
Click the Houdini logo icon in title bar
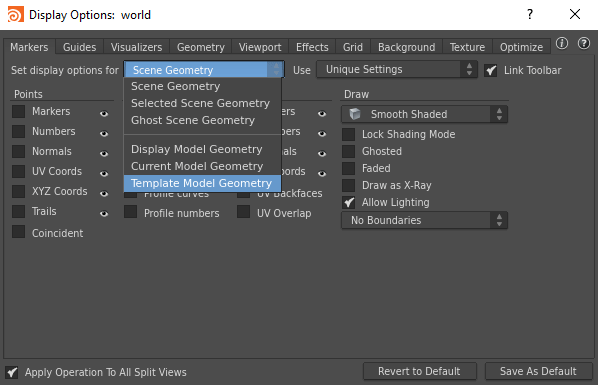point(15,14)
